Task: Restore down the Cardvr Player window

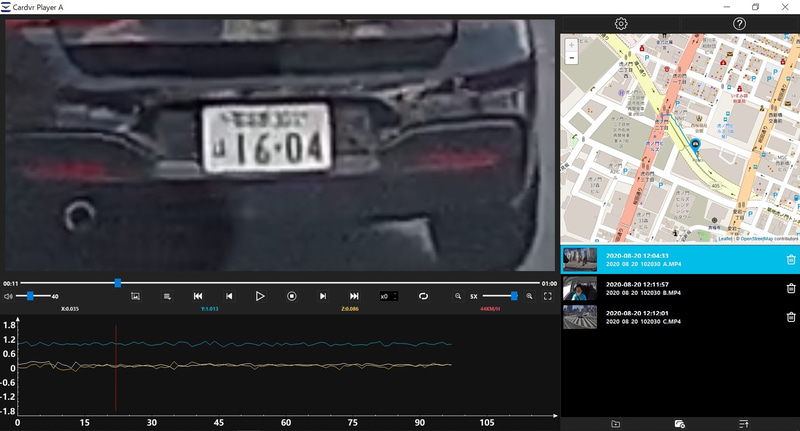Action: 756,7
